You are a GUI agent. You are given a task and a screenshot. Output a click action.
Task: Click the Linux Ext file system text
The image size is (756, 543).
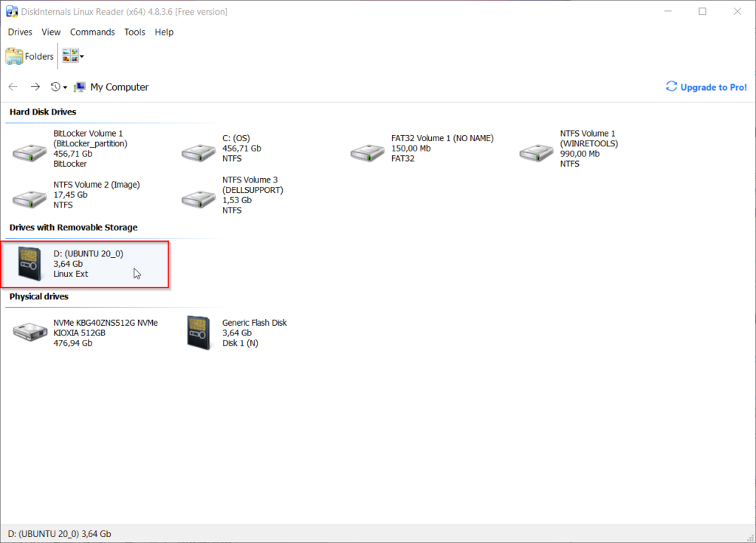(70, 273)
